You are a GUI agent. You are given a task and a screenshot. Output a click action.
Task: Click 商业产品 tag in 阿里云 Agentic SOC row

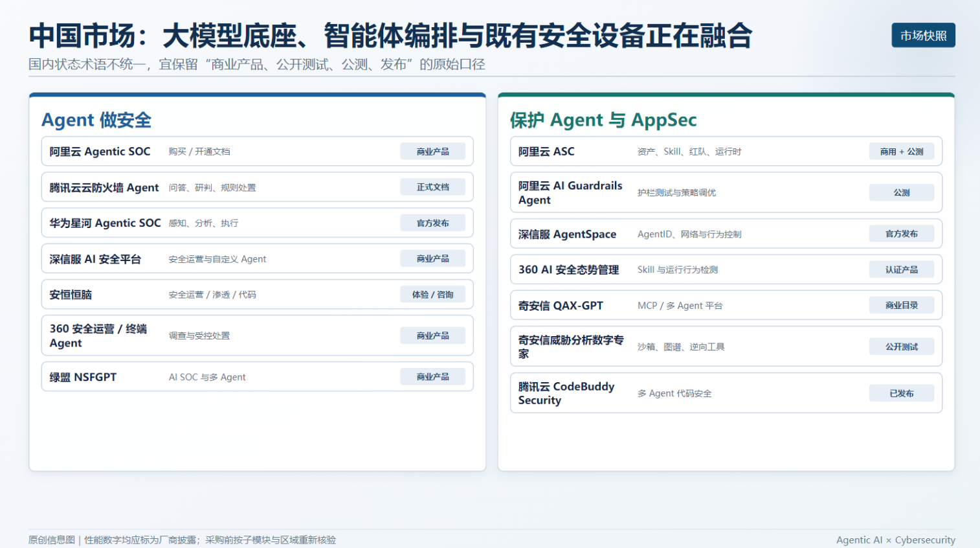(x=432, y=152)
